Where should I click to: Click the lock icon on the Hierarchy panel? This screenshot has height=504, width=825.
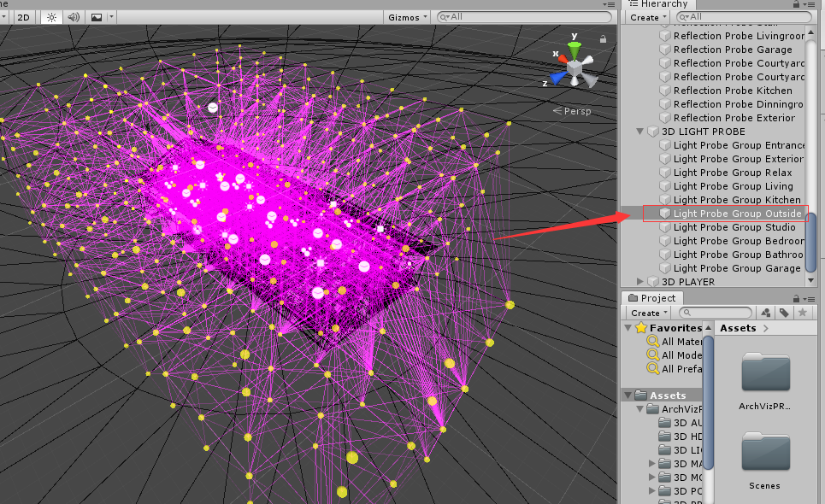pos(796,5)
